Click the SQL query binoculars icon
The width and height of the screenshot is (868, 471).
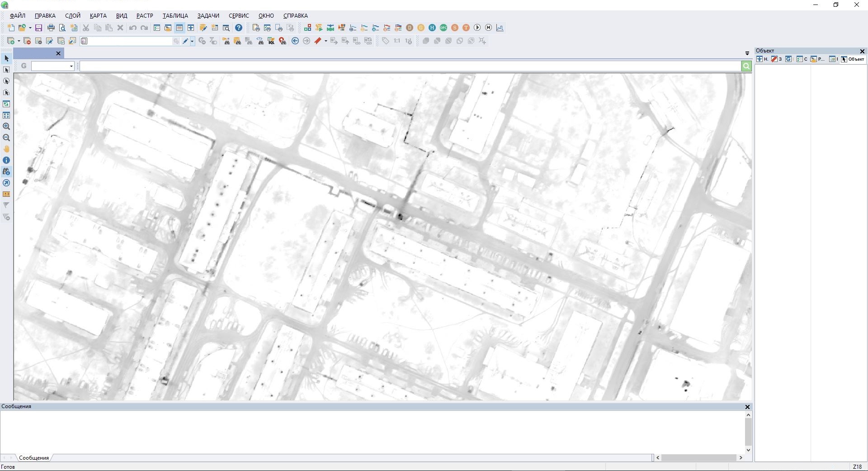point(271,41)
